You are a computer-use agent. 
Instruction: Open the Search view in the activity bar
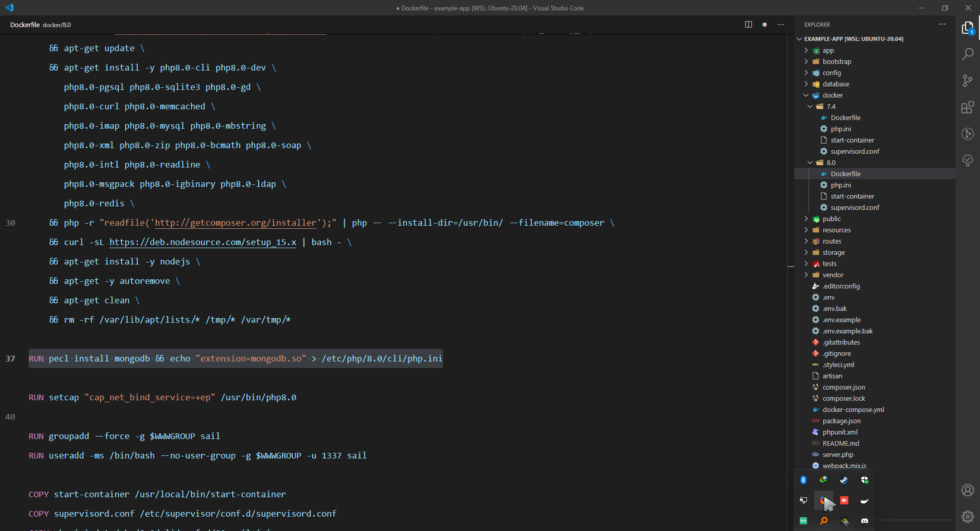968,54
